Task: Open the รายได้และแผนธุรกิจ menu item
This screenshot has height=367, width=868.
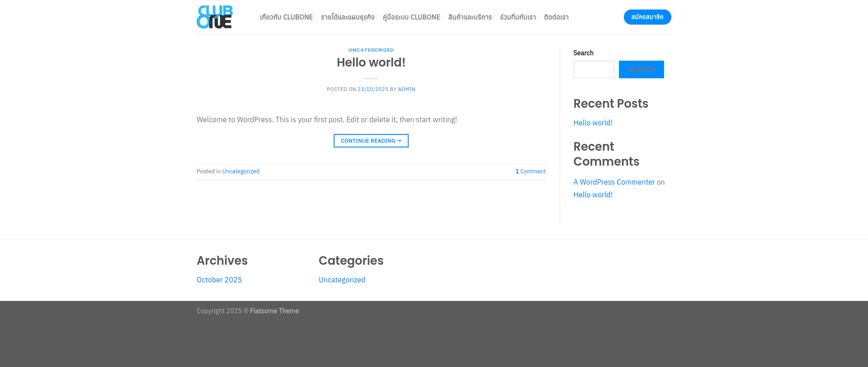Action: tap(348, 17)
